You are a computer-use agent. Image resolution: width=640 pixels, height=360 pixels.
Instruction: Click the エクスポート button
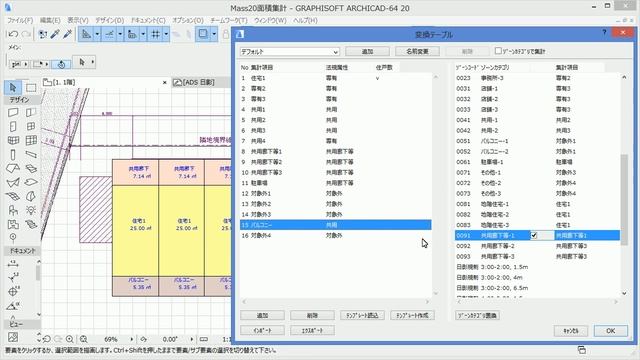(312, 330)
